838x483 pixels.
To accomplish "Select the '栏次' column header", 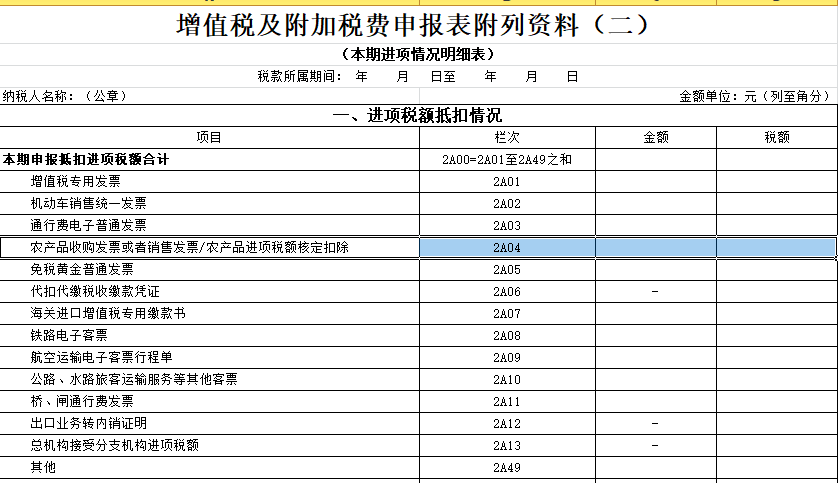I will pyautogui.click(x=507, y=137).
